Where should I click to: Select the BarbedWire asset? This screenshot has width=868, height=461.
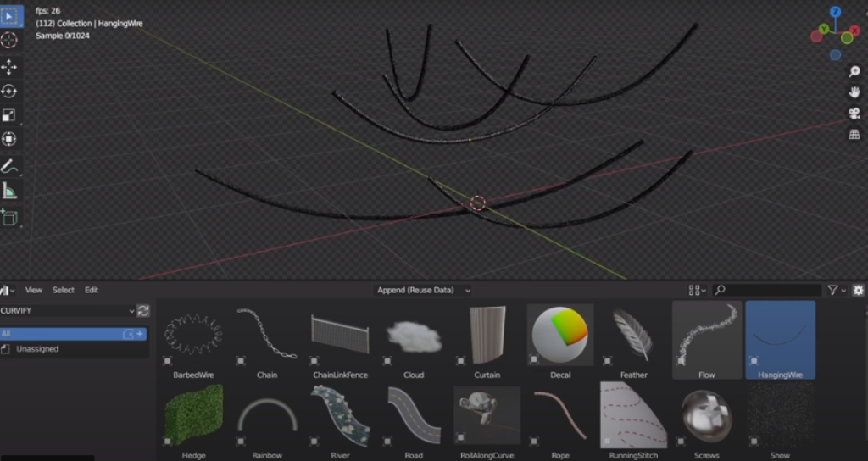click(x=193, y=341)
